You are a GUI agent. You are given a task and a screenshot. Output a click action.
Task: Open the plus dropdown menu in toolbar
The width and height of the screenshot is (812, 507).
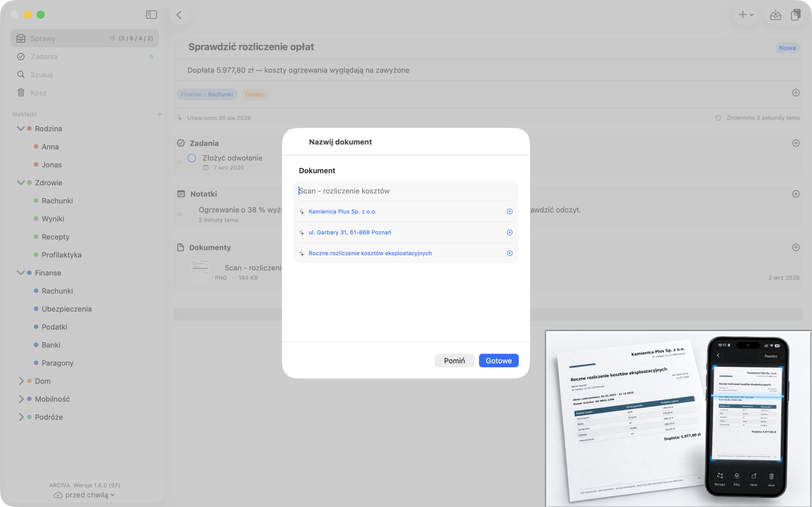[746, 15]
